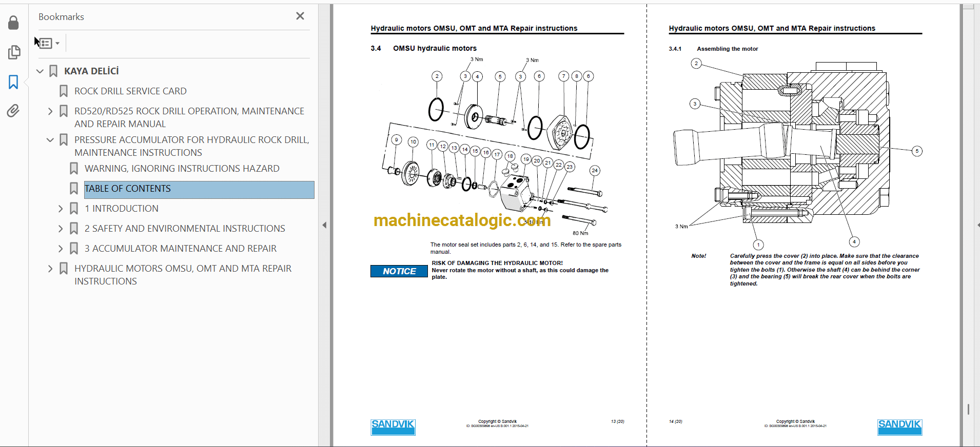
Task: Collapse the KAYA DELİCİ bookmark group
Action: (x=40, y=71)
